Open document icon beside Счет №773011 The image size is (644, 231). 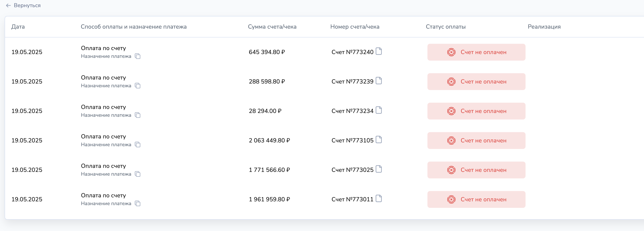pyautogui.click(x=379, y=199)
